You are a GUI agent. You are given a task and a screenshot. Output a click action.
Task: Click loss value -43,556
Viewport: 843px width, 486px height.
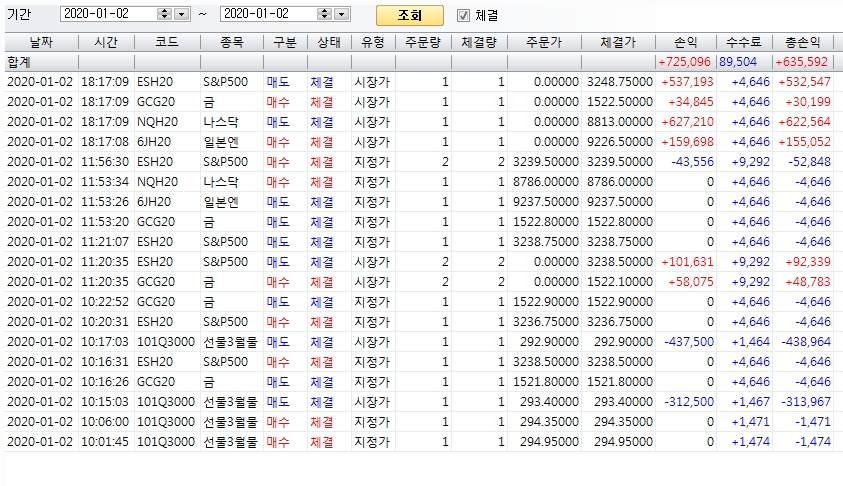click(x=692, y=162)
